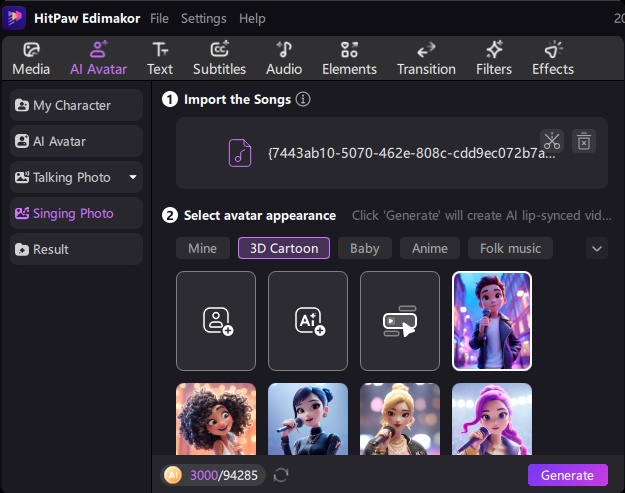Choose the Baby avatar category

coord(365,248)
